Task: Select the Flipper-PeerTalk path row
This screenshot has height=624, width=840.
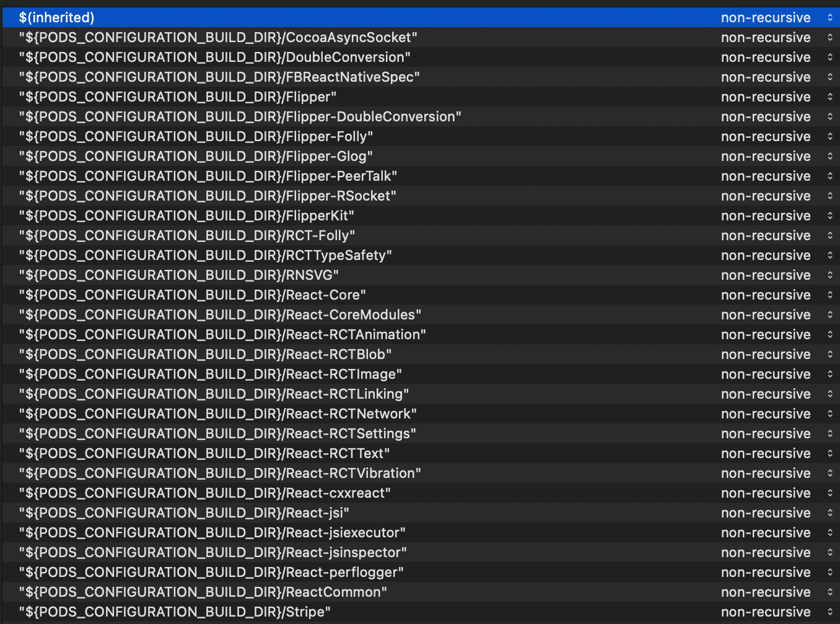Action: point(421,176)
